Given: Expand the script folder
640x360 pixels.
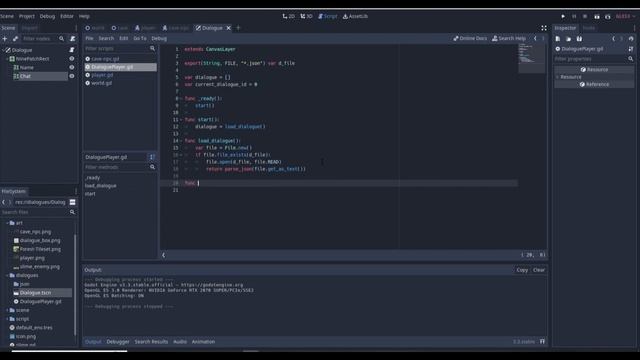Looking at the screenshot, I should point(7,319).
